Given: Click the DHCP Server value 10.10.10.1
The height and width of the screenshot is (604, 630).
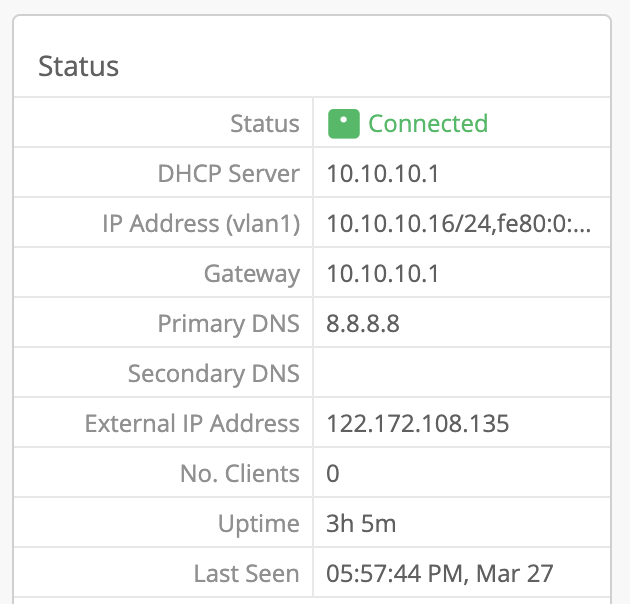Looking at the screenshot, I should click(x=383, y=174).
